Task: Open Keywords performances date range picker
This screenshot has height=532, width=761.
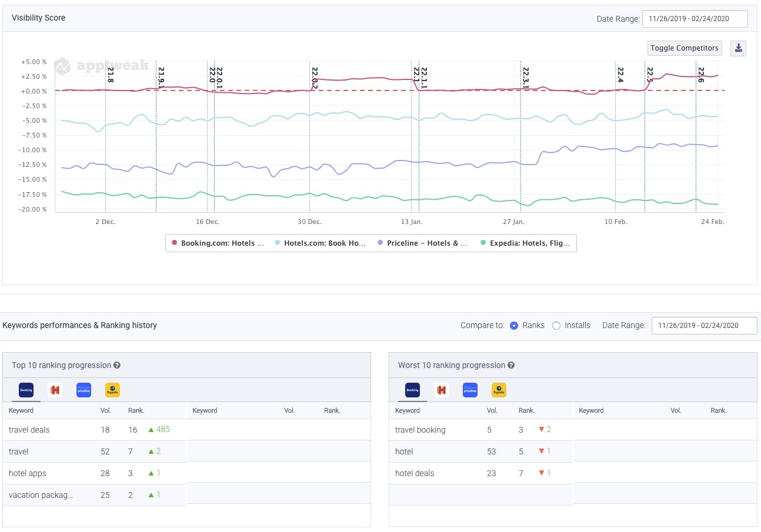Action: [704, 326]
